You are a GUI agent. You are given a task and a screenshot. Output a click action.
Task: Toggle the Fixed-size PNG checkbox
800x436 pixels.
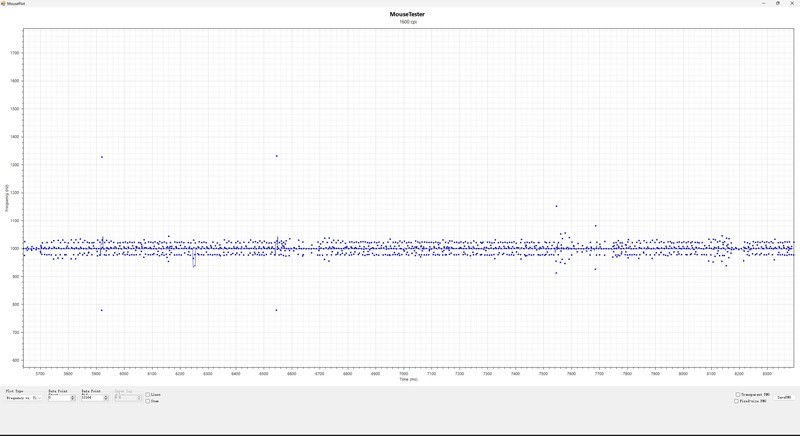point(738,401)
